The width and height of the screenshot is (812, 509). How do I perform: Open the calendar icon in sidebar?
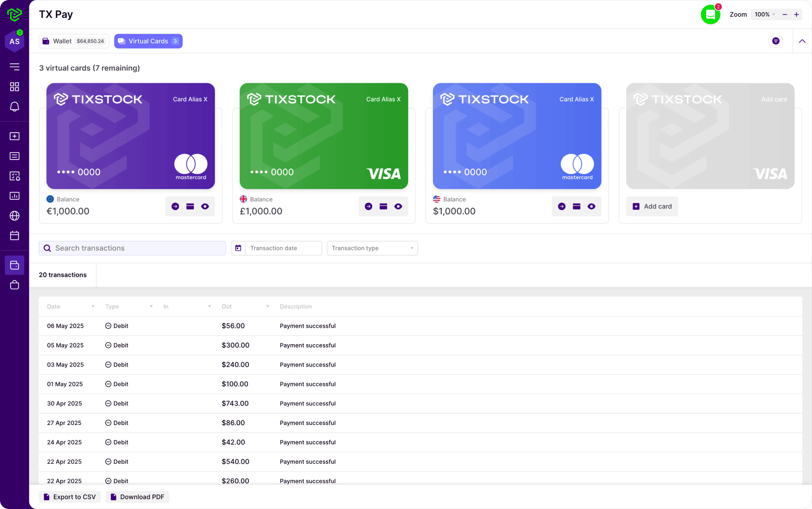click(x=15, y=235)
